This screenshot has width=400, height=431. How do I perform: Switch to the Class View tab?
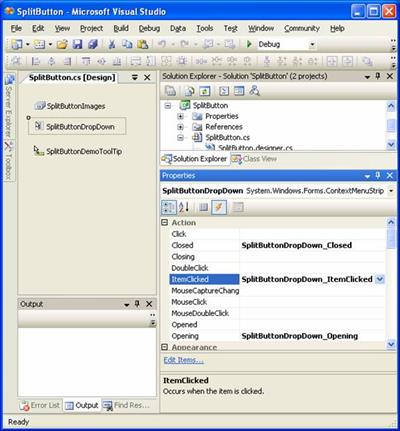point(254,159)
